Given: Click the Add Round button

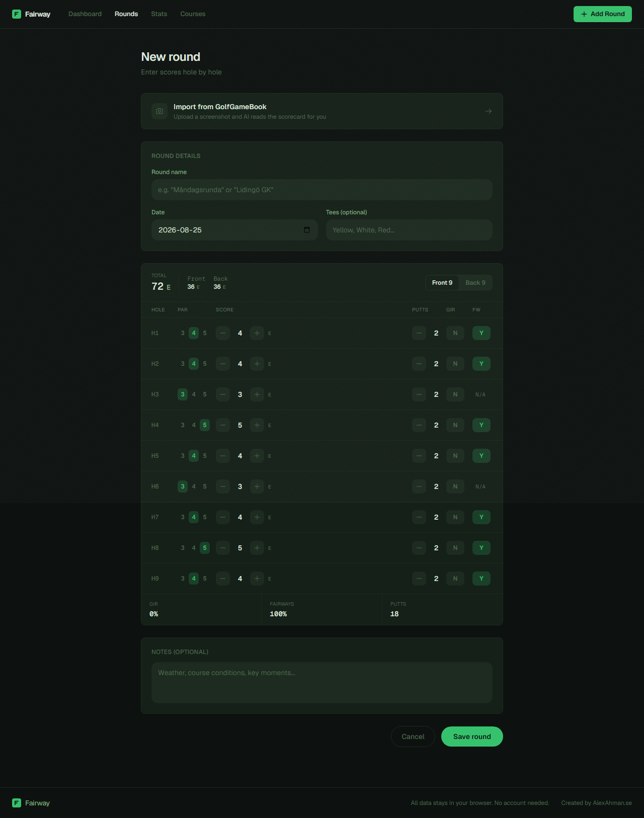Looking at the screenshot, I should [x=603, y=14].
